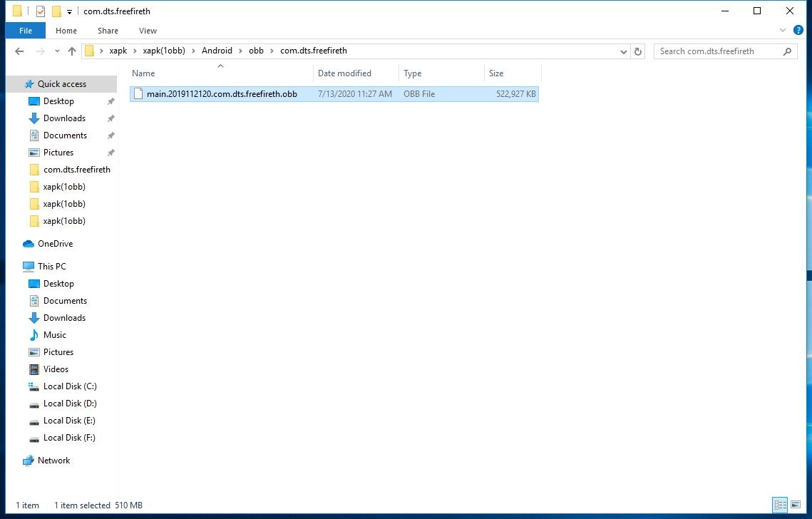
Task: Switch to large thumbnails view in status bar
Action: [796, 505]
